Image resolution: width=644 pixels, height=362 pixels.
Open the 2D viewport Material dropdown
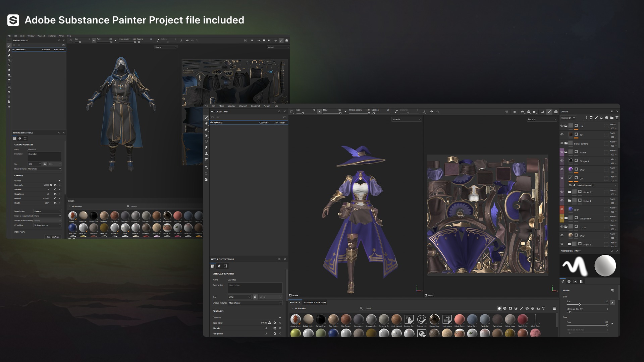[542, 119]
